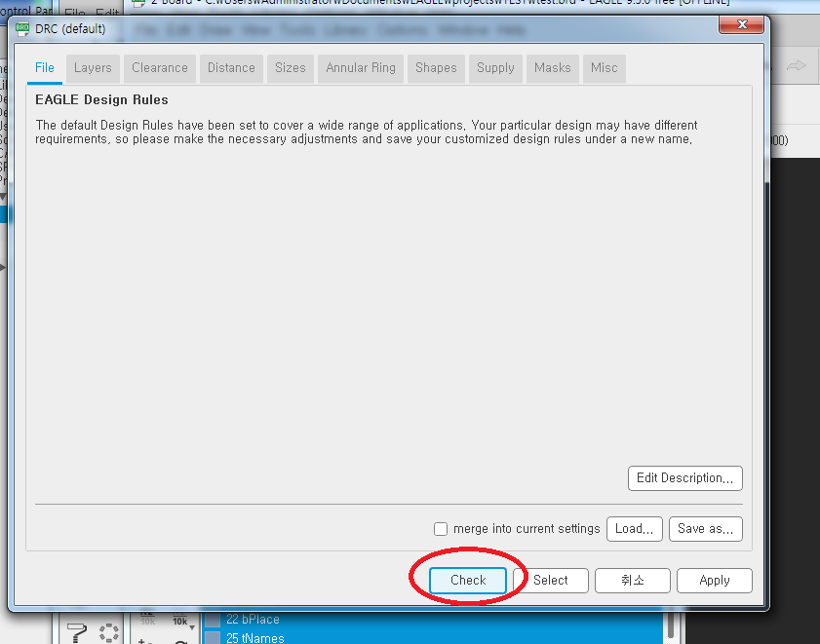820x644 pixels.
Task: Open the Misc tab
Action: click(604, 68)
